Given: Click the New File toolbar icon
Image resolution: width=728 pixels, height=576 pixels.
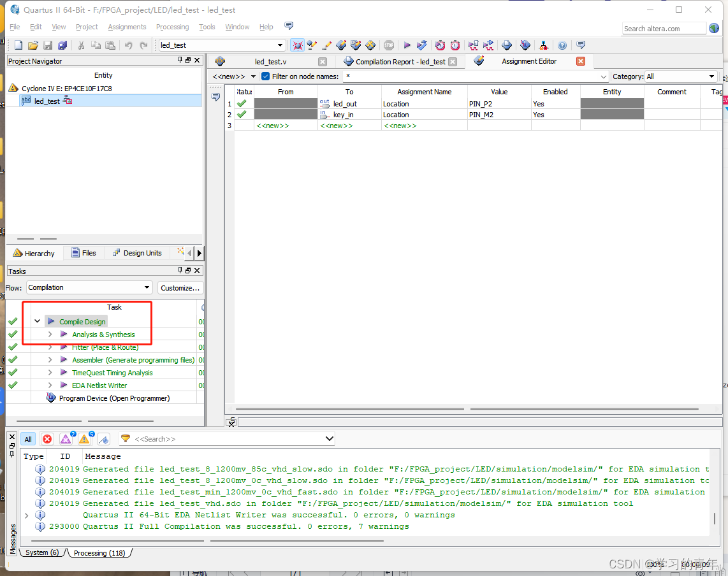Looking at the screenshot, I should tap(18, 45).
